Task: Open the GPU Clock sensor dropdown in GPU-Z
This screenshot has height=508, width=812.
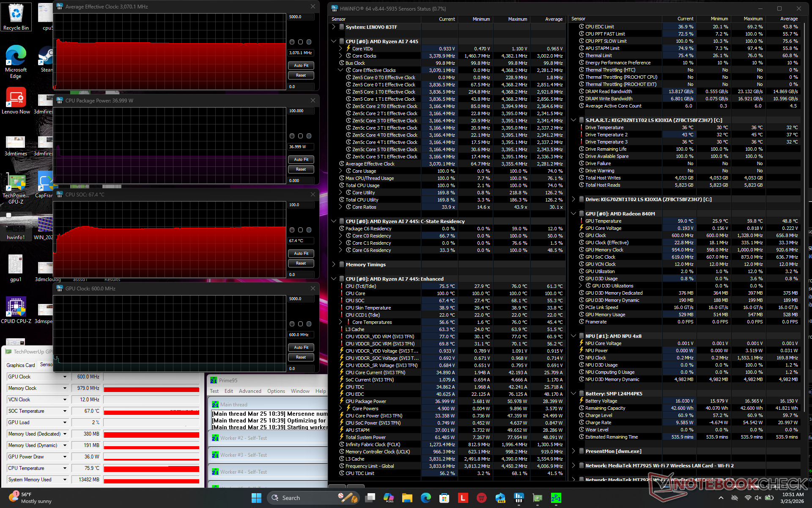Action: [x=65, y=377]
